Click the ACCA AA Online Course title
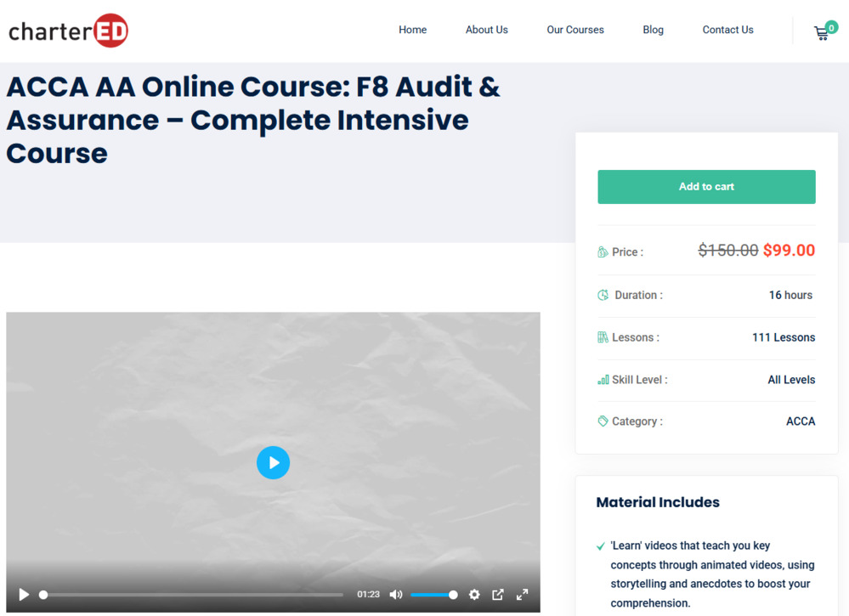This screenshot has height=616, width=849. [253, 120]
